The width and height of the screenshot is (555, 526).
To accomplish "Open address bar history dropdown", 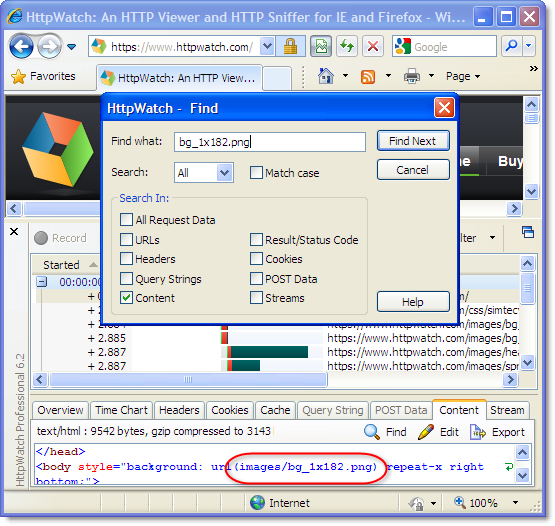I will pos(268,46).
